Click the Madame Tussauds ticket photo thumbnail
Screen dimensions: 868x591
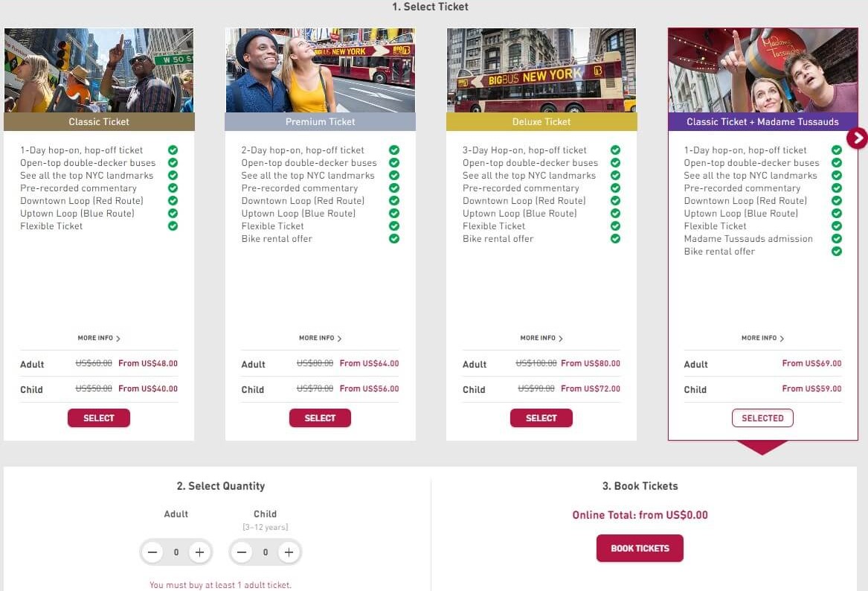(762, 69)
